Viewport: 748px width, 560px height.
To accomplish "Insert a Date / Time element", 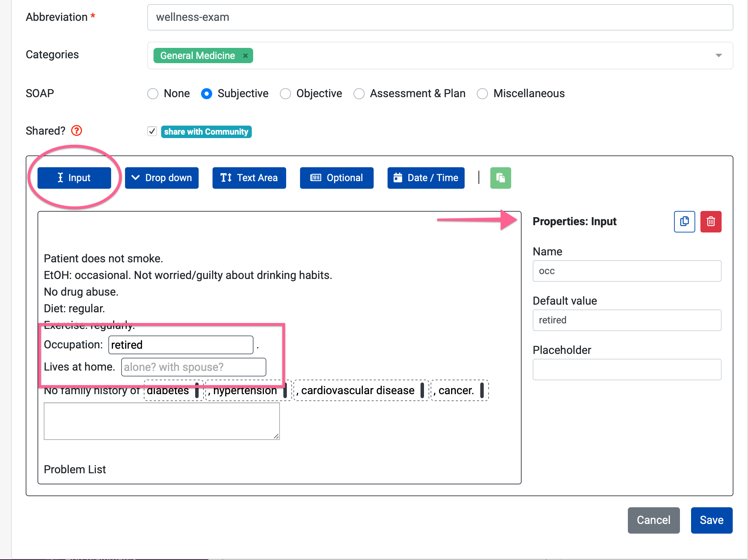I will pos(426,178).
